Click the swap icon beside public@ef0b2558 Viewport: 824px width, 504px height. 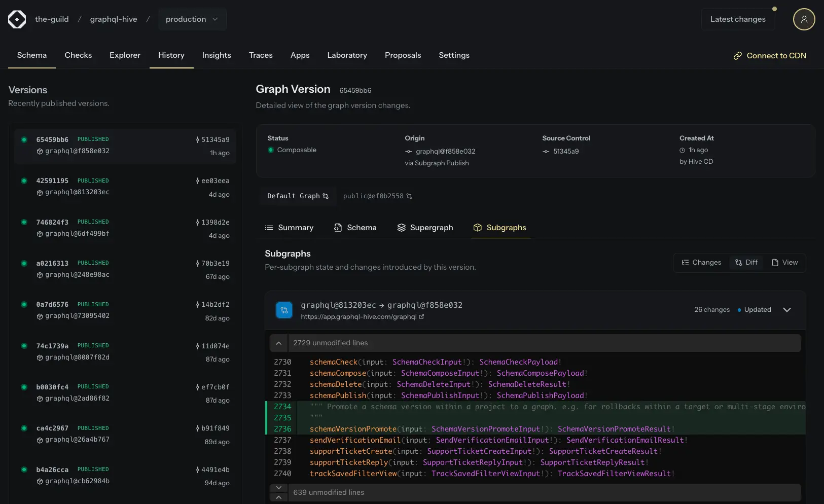tap(409, 196)
